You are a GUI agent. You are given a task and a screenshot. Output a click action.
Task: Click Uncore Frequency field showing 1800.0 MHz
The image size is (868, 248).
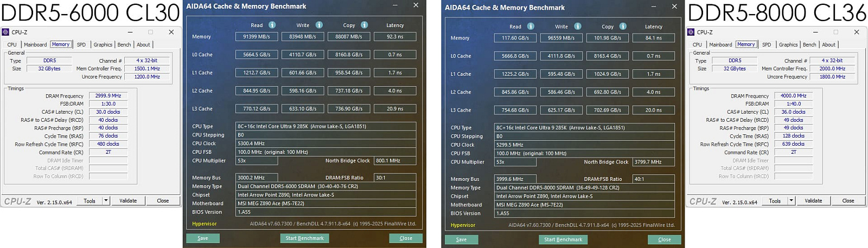(x=832, y=77)
